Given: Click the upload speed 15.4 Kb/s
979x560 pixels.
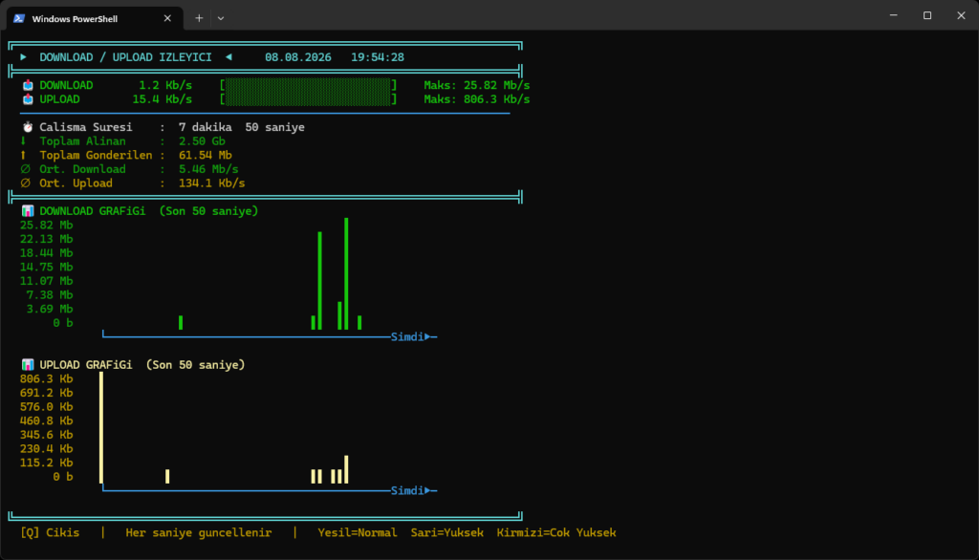Looking at the screenshot, I should (x=163, y=99).
